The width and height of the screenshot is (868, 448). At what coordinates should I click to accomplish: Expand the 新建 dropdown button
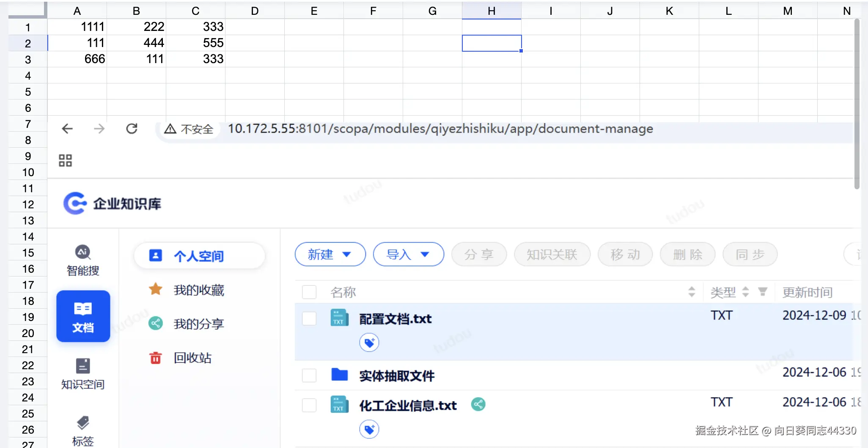[330, 254]
